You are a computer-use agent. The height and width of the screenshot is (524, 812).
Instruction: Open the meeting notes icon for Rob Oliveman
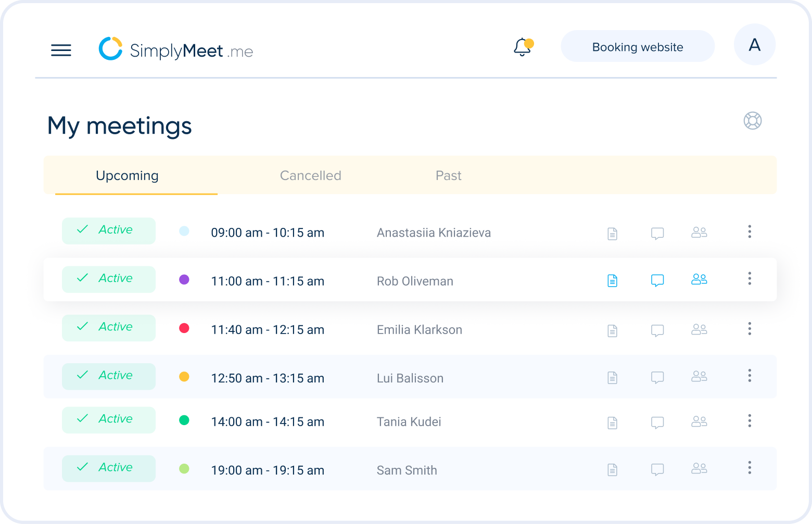tap(612, 280)
